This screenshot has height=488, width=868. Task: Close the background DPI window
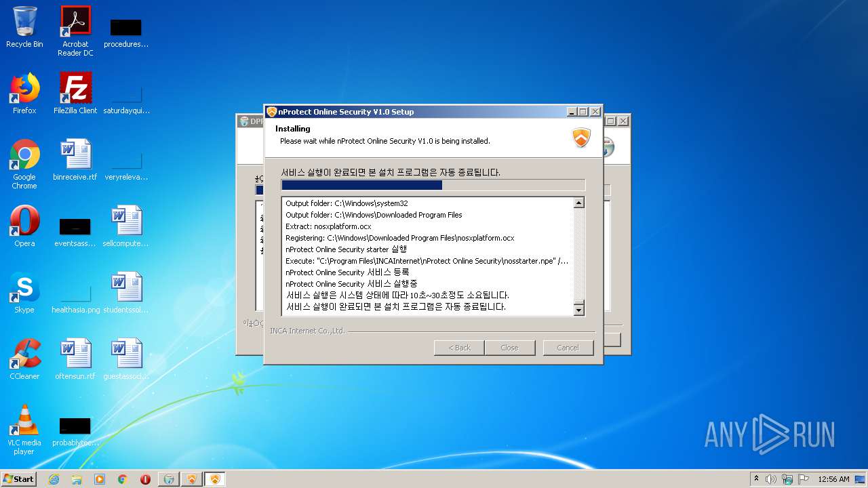(623, 121)
